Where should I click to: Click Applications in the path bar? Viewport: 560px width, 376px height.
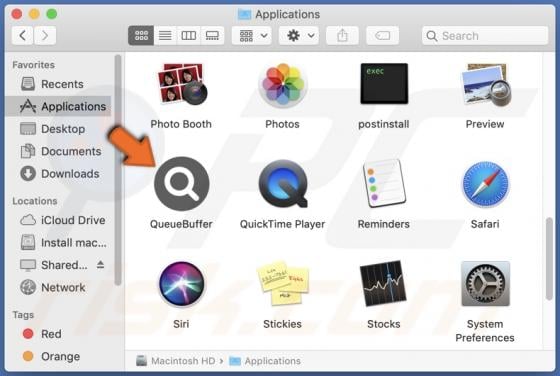265,361
